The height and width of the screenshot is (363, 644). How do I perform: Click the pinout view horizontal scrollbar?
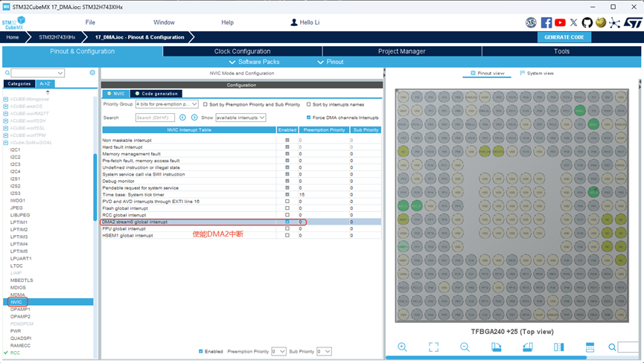click(x=485, y=358)
